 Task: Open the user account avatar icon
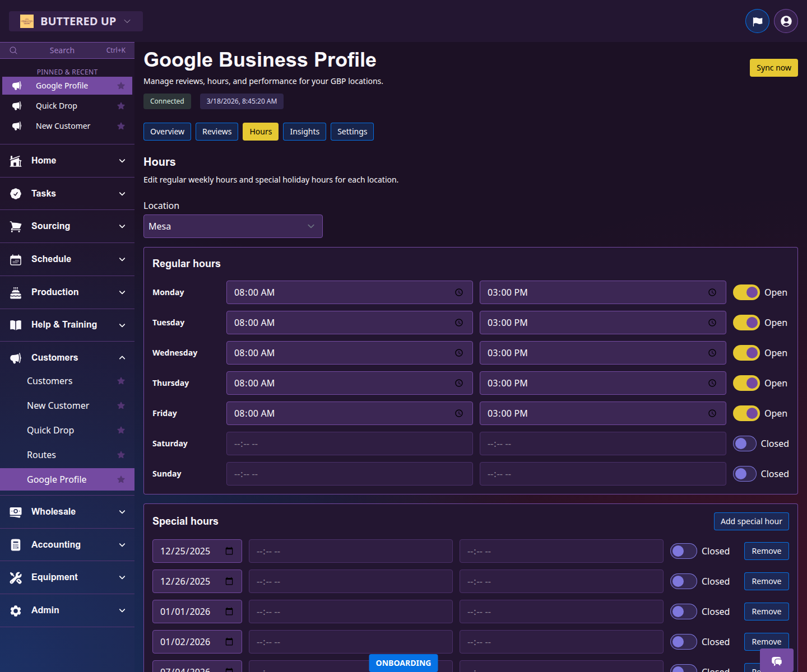(786, 21)
